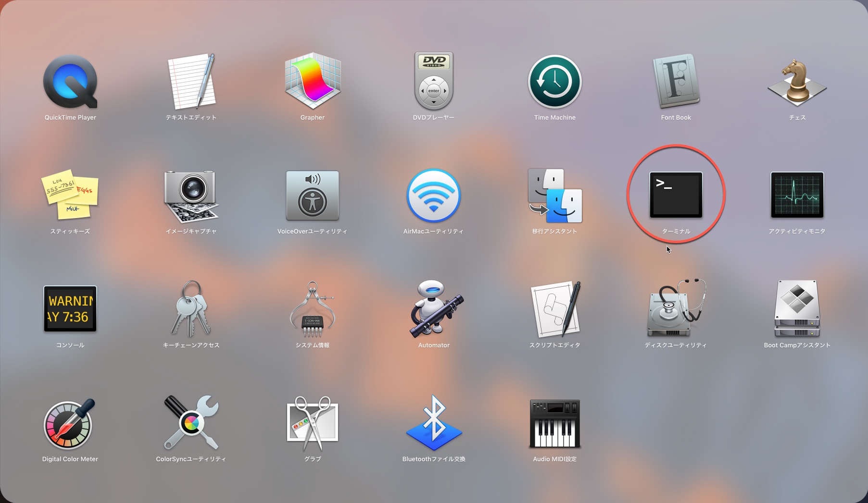The height and width of the screenshot is (503, 868).
Task: Launch the Font Book app
Action: pyautogui.click(x=676, y=81)
